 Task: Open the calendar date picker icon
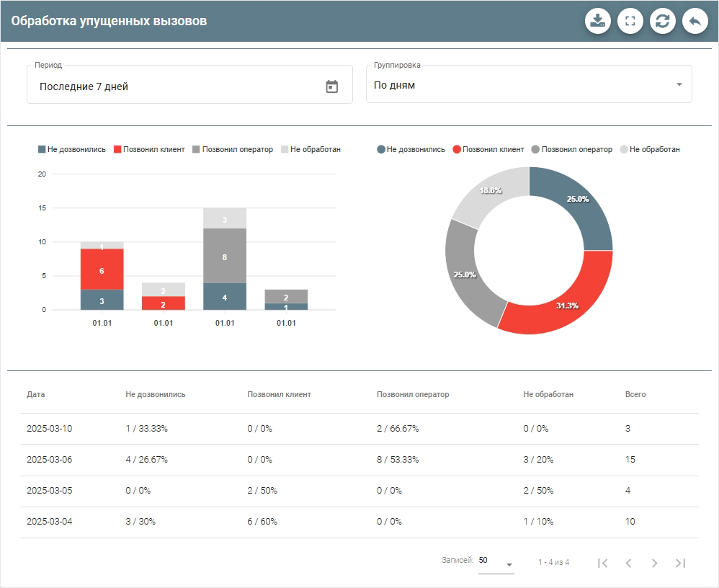331,86
